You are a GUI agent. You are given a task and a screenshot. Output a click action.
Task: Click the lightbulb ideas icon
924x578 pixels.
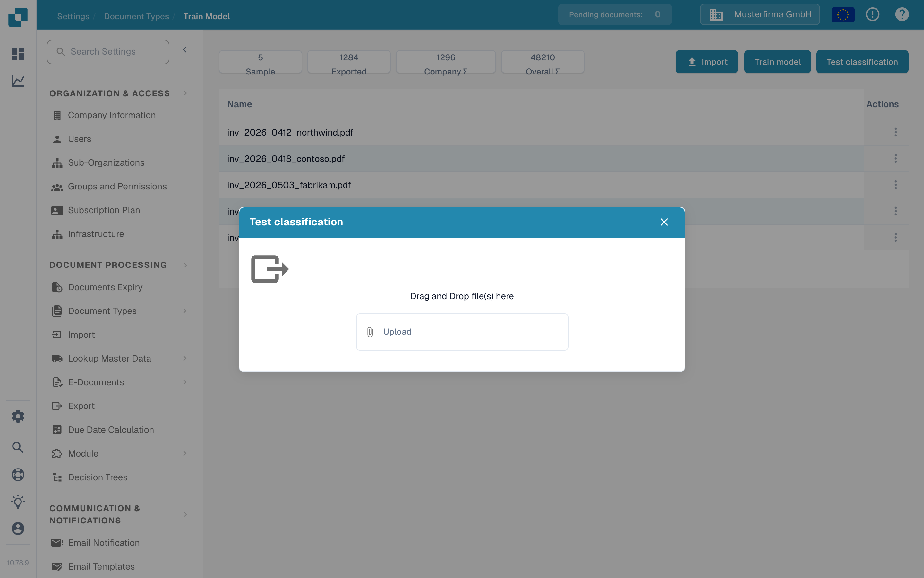point(18,502)
